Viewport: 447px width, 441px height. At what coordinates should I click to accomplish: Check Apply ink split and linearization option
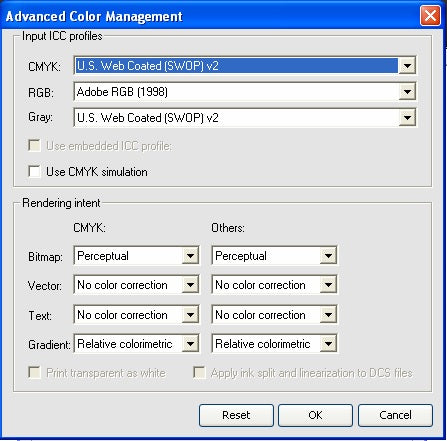tap(199, 372)
